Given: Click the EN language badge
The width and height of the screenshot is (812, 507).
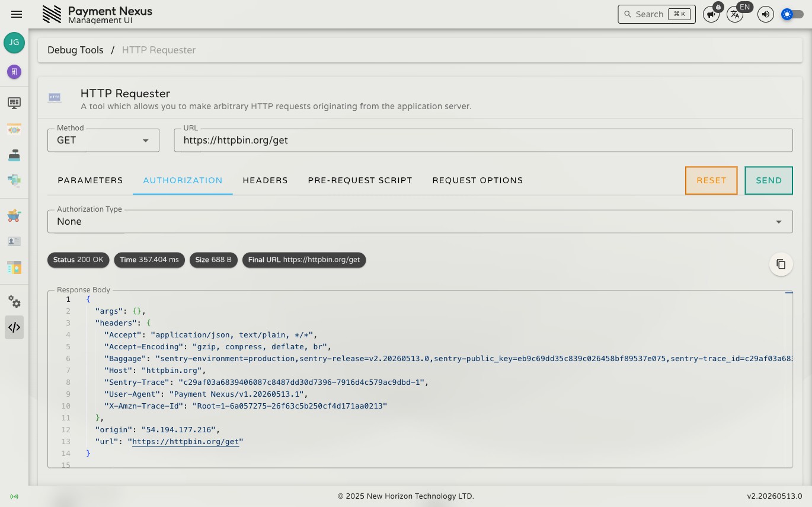Looking at the screenshot, I should 745,7.
